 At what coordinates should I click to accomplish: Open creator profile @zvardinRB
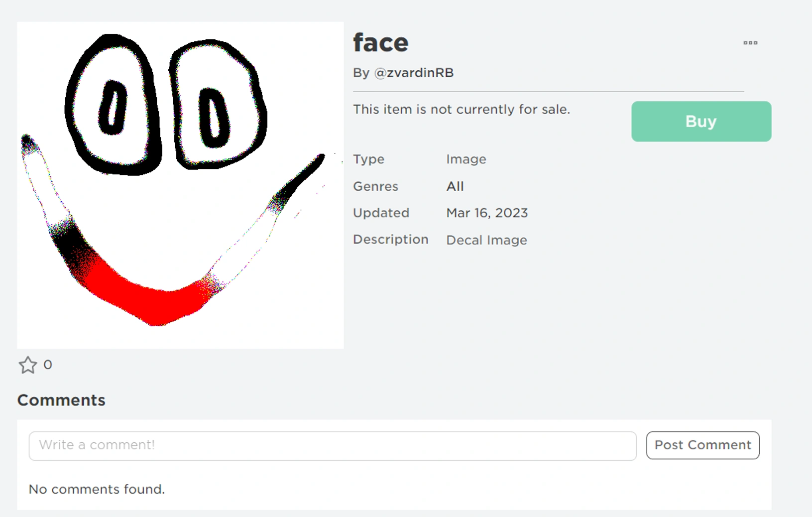pyautogui.click(x=414, y=73)
